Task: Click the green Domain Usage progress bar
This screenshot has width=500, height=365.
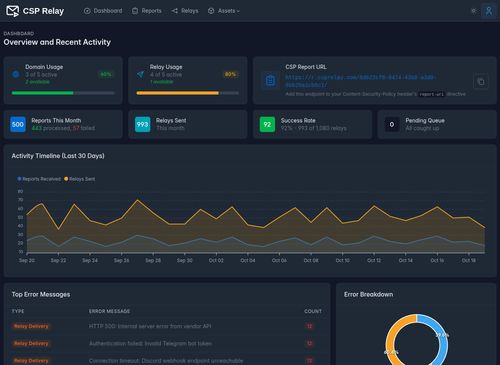Action: point(42,93)
